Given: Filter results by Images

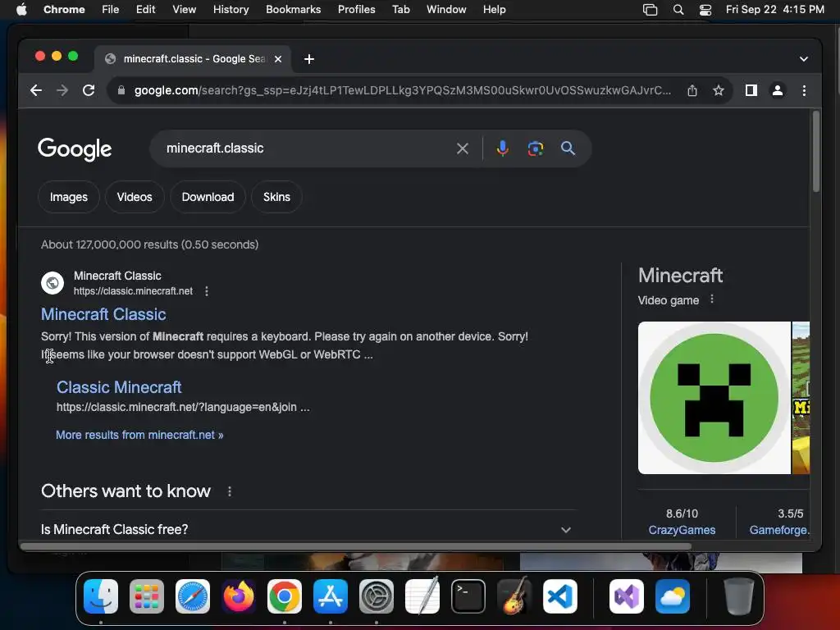Looking at the screenshot, I should click(69, 197).
